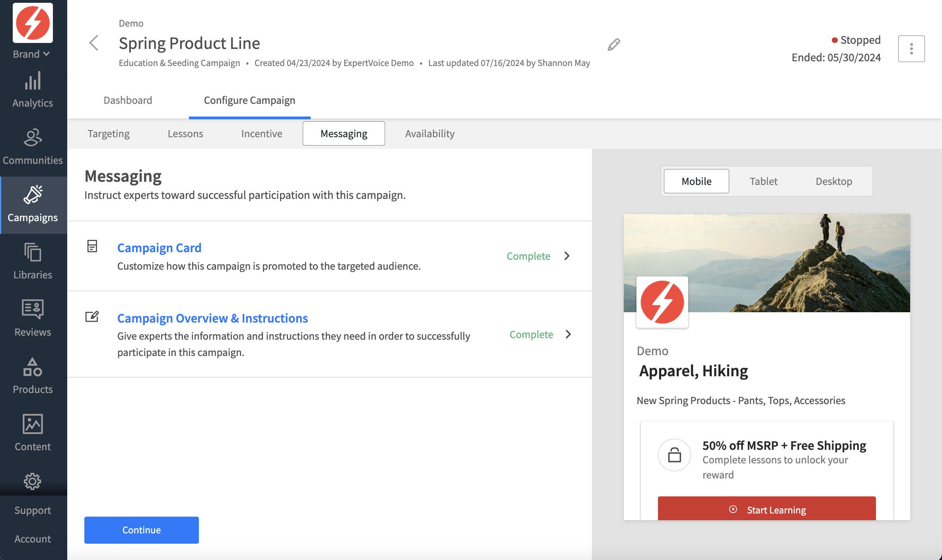Open the Incentive tab
This screenshot has width=942, height=560.
[x=261, y=133]
